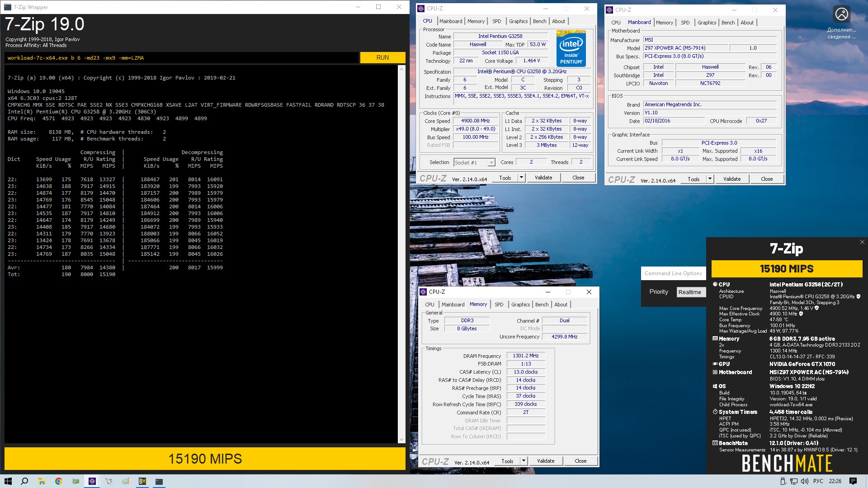Open CPU tab in Mainboard CPU-Z window
868x488 pixels.
tap(616, 23)
